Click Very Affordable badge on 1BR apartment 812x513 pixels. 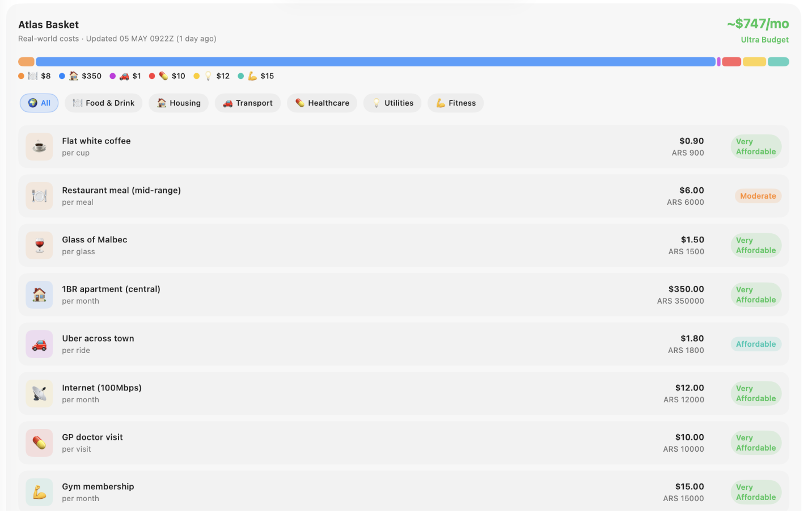[756, 295]
